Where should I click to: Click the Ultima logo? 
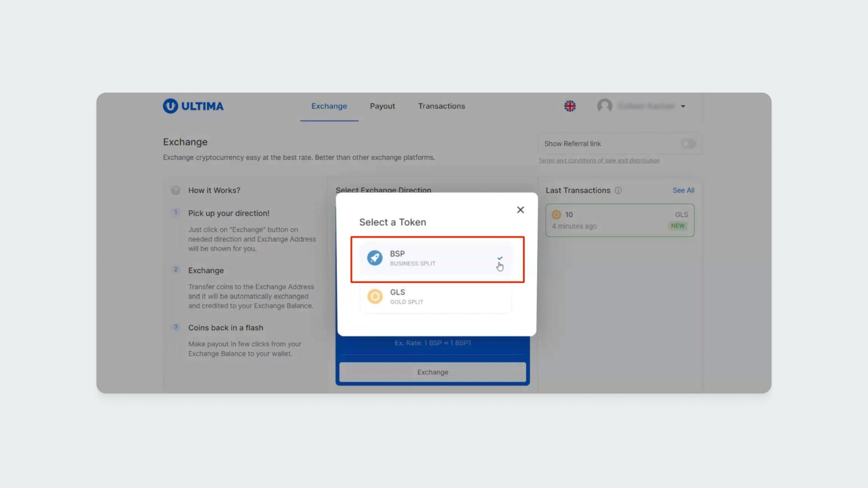193,106
